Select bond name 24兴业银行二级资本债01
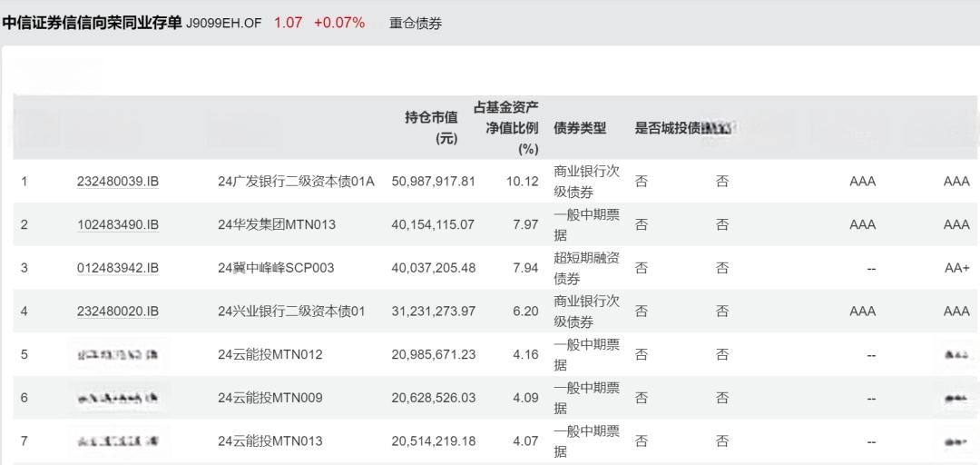This screenshot has width=980, height=465. 290,311
